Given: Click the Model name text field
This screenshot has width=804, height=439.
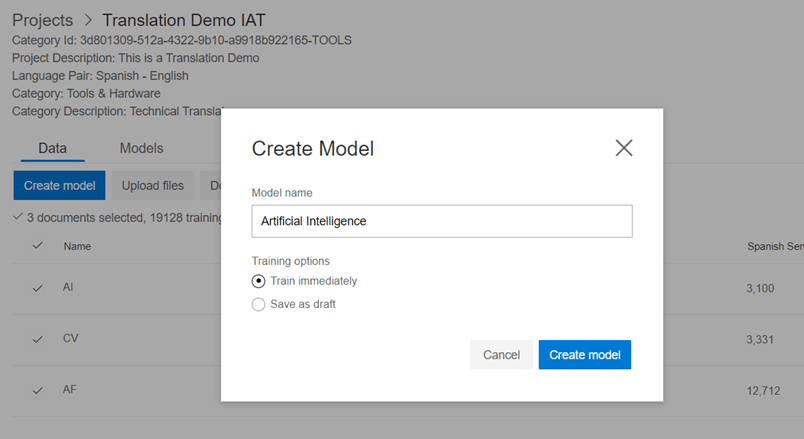Looking at the screenshot, I should coord(441,221).
